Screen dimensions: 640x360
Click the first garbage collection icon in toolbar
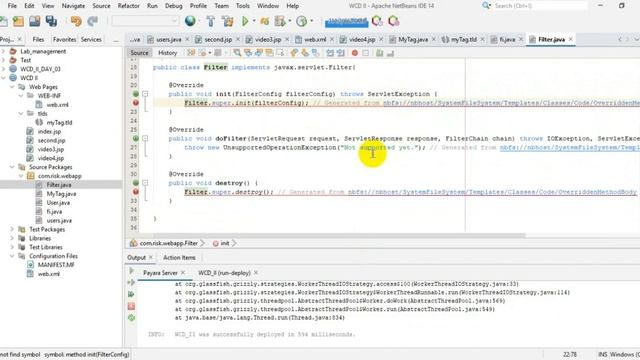click(x=377, y=21)
